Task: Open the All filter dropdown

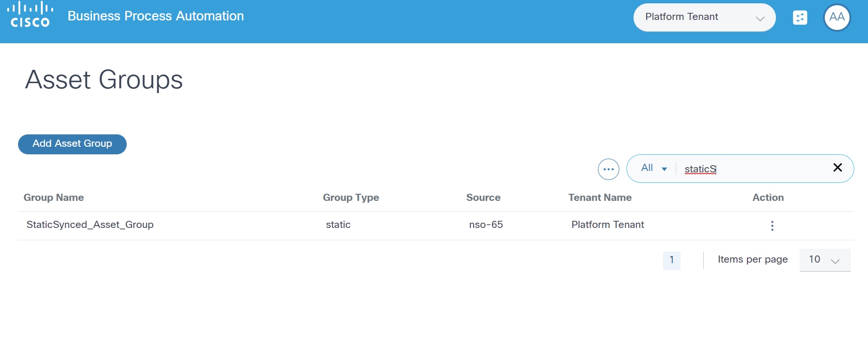Action: click(654, 168)
